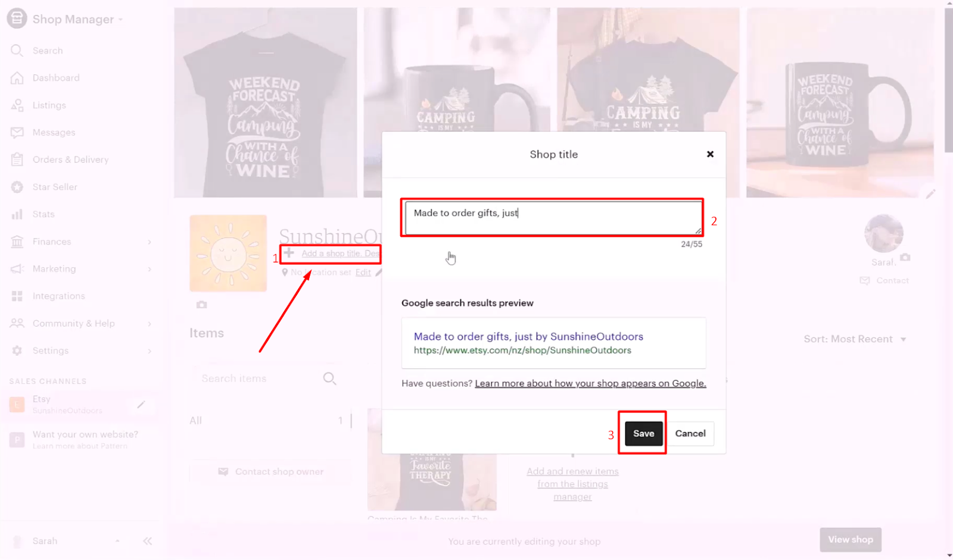953x560 pixels.
Task: Click the Orders clipboard icon
Action: pos(17,159)
